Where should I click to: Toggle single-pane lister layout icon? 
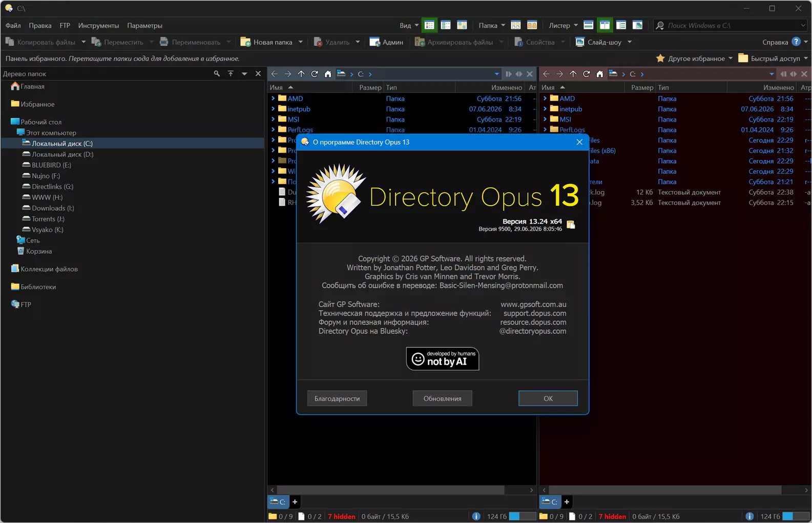click(589, 25)
